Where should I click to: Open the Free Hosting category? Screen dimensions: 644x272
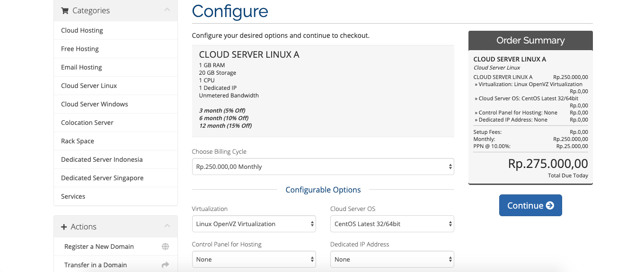pyautogui.click(x=116, y=49)
